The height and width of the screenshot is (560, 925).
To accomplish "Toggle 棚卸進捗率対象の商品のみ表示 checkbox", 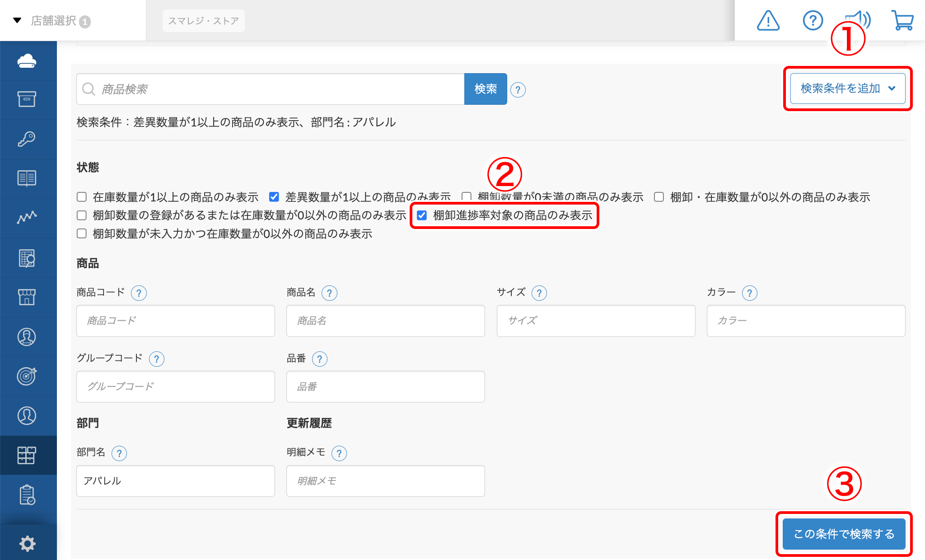I will (422, 215).
